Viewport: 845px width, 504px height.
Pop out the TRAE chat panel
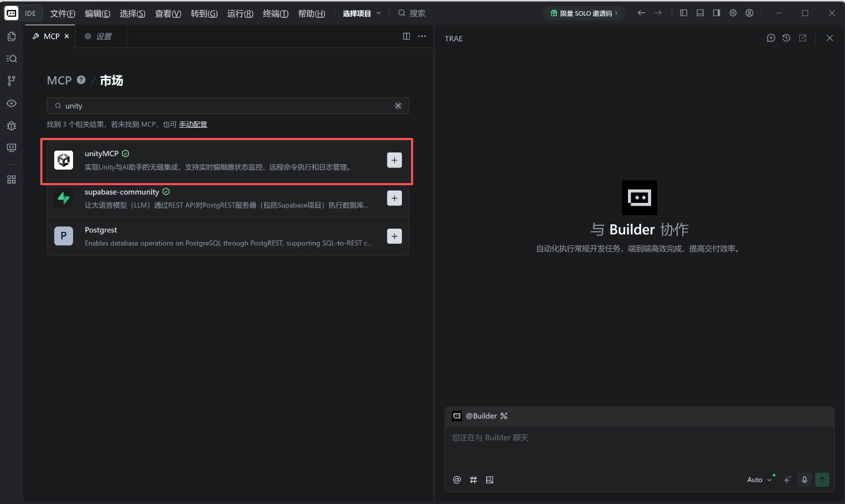(803, 38)
